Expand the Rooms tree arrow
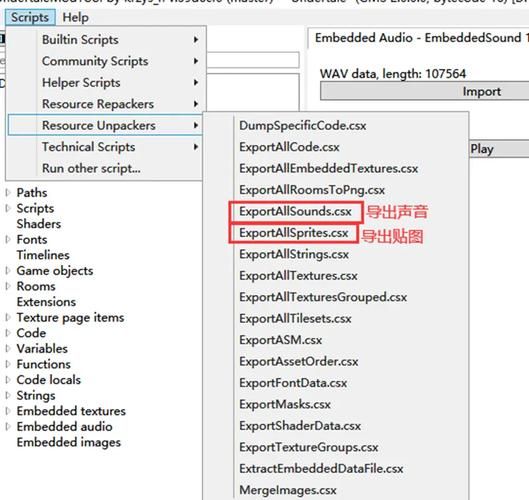Viewport: 529px width, 500px height. click(x=8, y=286)
